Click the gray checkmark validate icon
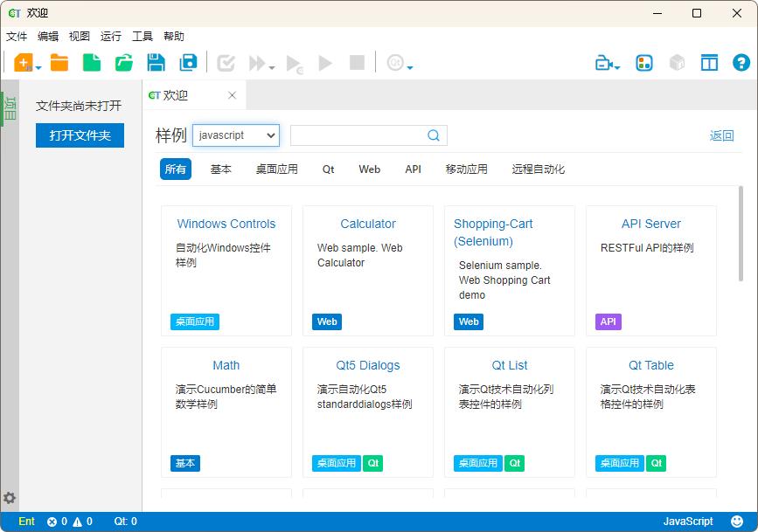758x532 pixels. click(226, 63)
